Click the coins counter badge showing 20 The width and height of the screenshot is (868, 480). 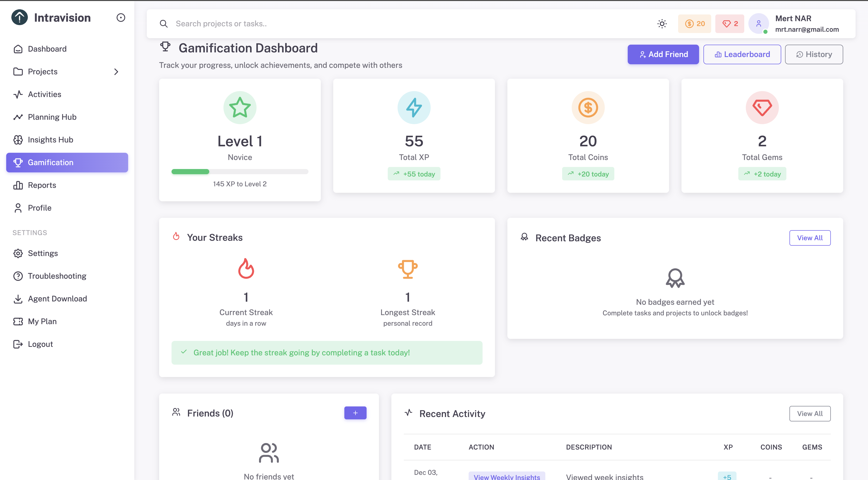tap(694, 23)
